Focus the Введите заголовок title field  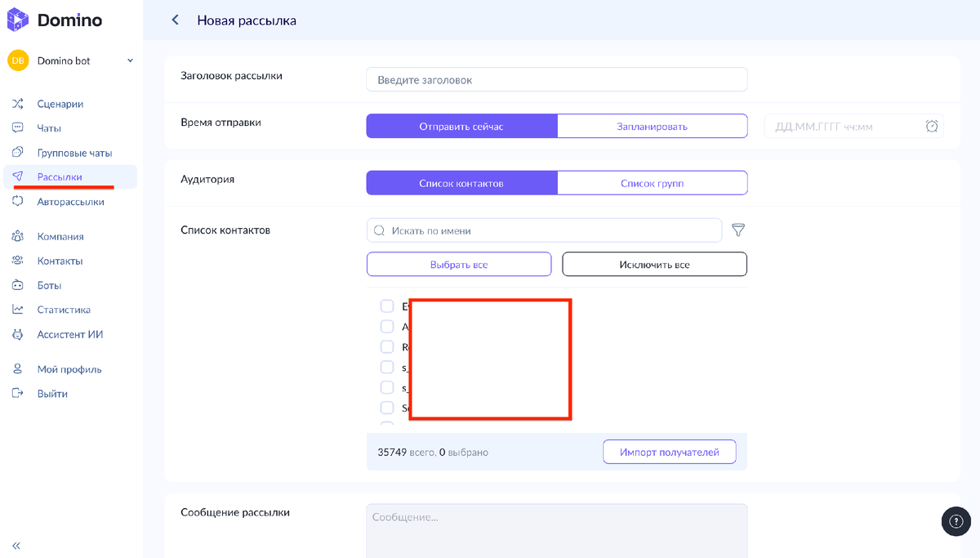click(557, 80)
